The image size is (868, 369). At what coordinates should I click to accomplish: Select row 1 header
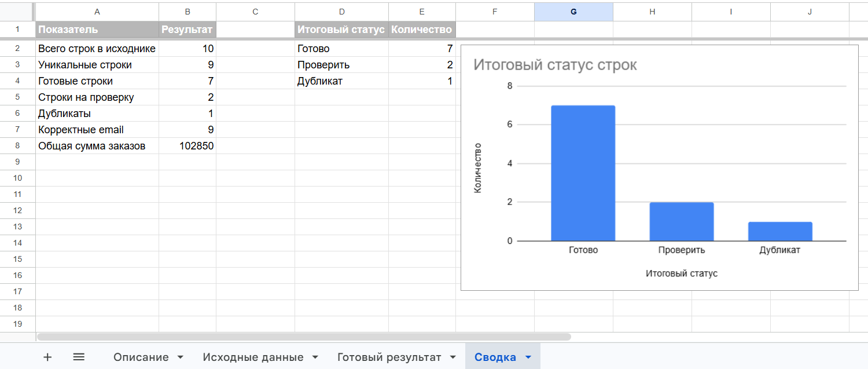pyautogui.click(x=17, y=30)
